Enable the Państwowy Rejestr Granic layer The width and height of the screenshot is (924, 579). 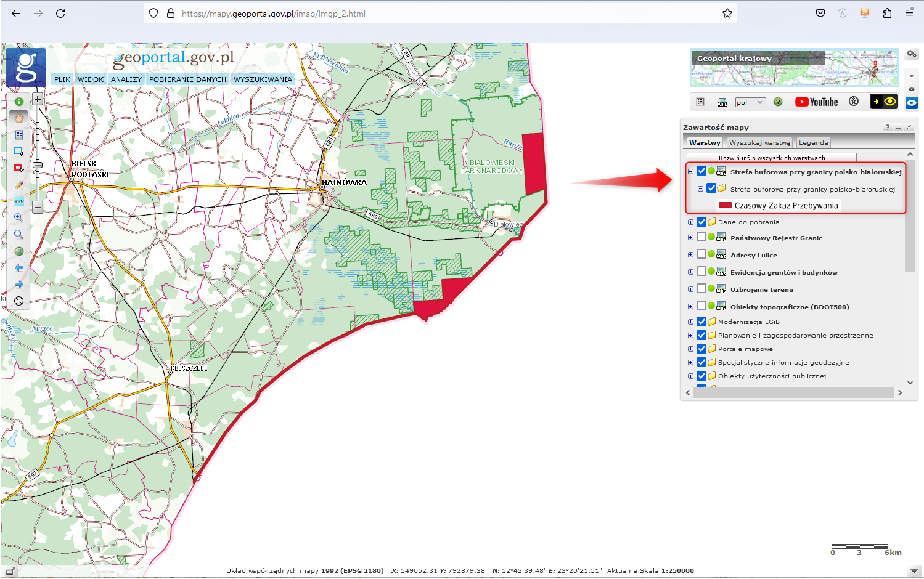point(701,237)
